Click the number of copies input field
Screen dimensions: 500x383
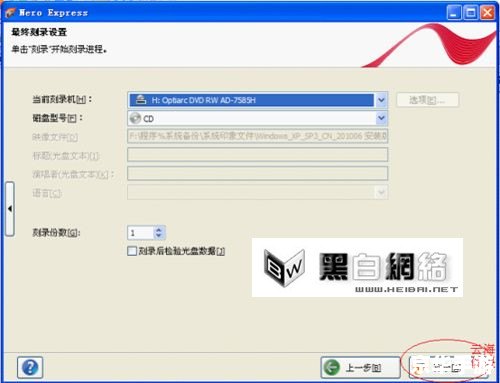(141, 233)
